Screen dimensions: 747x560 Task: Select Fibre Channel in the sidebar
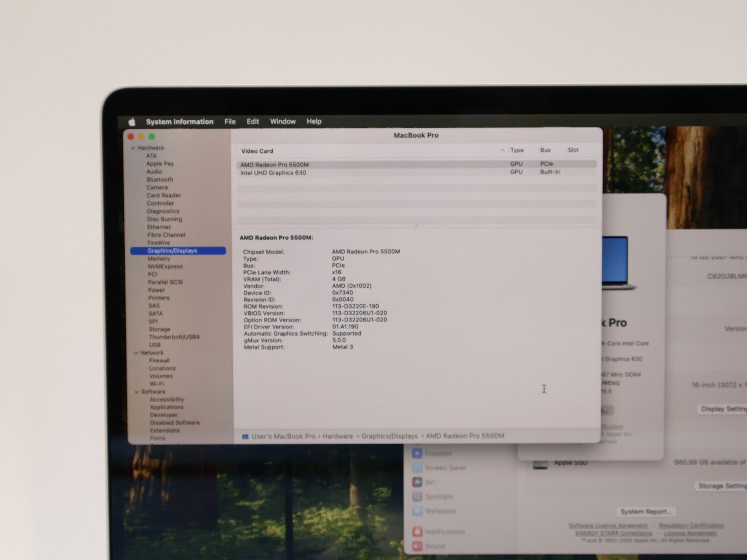[166, 235]
